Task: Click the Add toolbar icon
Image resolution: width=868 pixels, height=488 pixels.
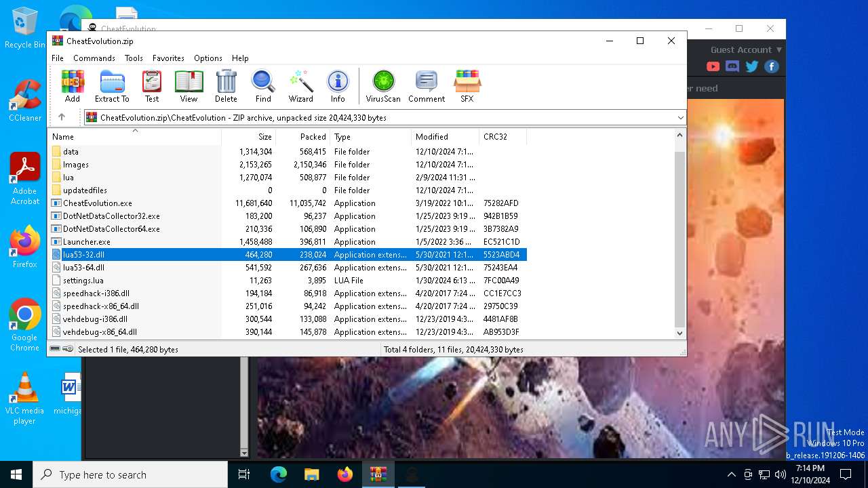Action: coord(73,86)
